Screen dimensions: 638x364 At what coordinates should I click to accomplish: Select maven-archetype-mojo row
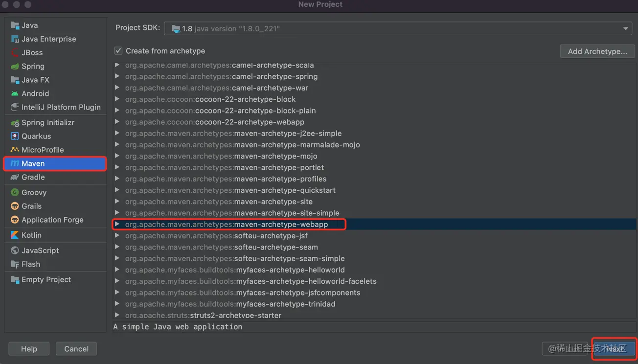375,156
